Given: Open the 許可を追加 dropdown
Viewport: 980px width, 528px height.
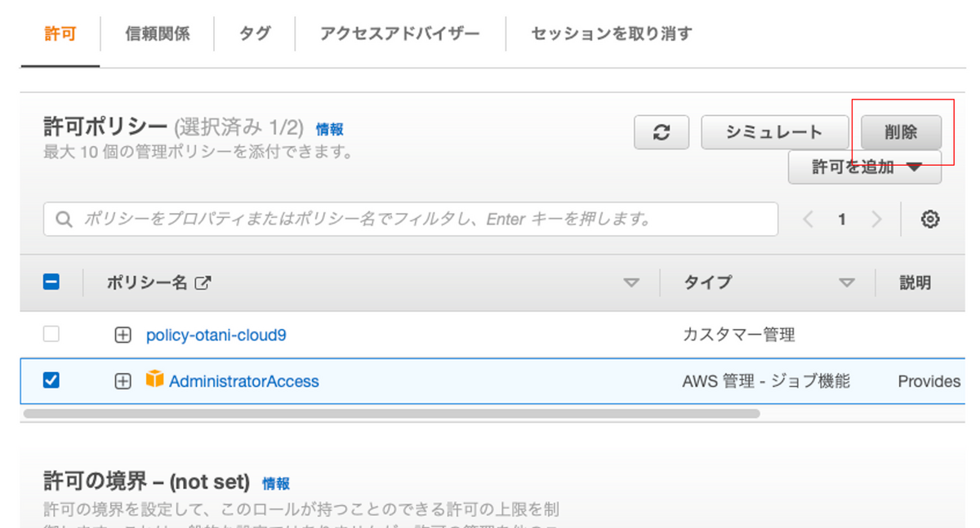Looking at the screenshot, I should point(864,167).
